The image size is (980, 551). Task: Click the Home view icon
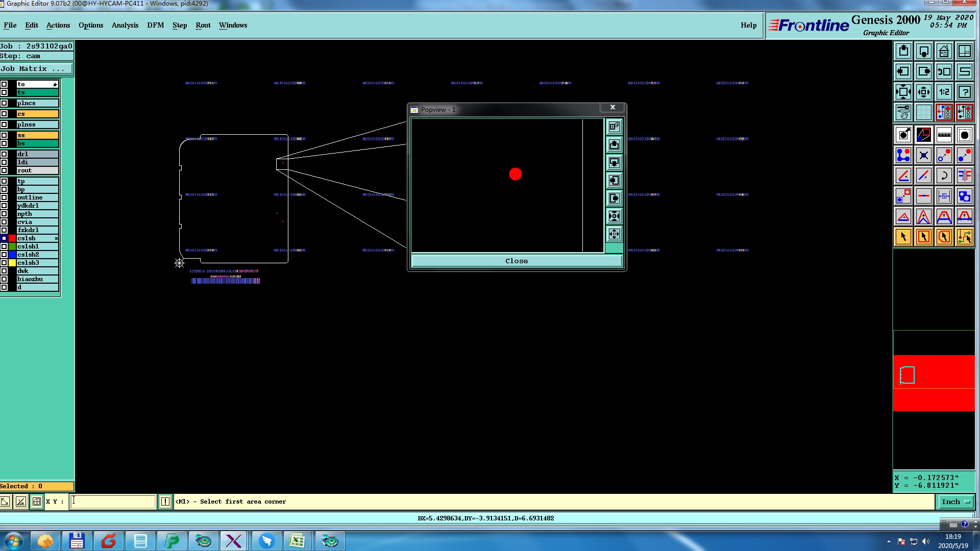(944, 51)
